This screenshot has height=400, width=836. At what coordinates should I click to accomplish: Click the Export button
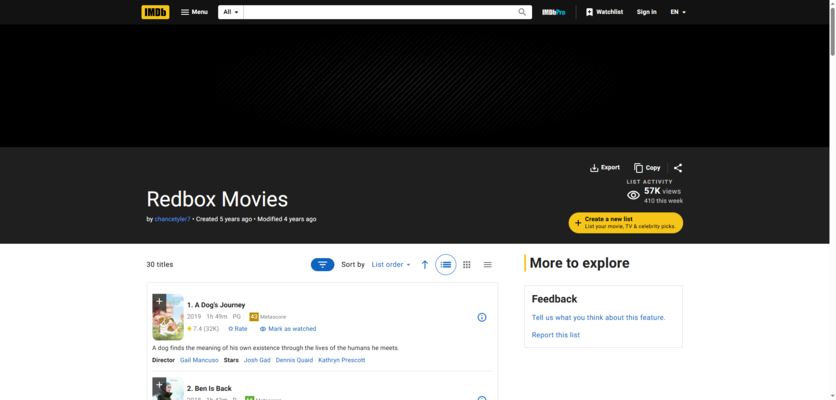click(x=605, y=168)
